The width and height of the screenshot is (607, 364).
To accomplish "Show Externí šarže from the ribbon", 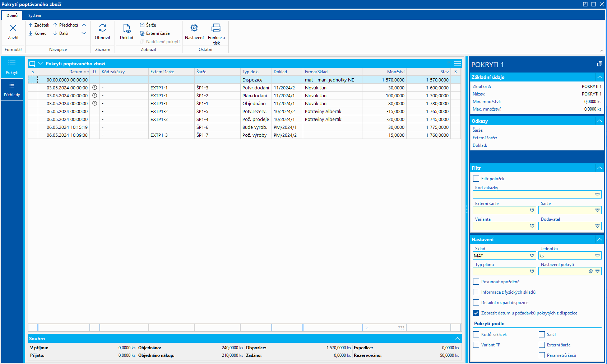I will tap(155, 33).
